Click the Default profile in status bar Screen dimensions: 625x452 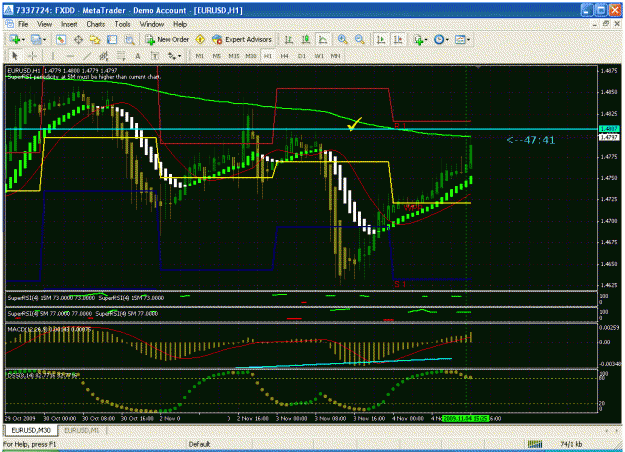199,444
